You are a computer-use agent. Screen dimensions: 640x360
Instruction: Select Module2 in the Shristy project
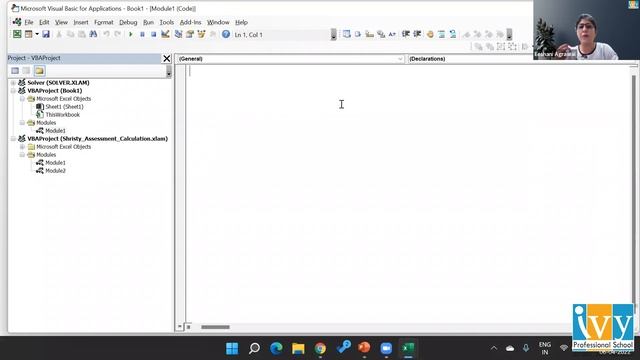(x=55, y=171)
